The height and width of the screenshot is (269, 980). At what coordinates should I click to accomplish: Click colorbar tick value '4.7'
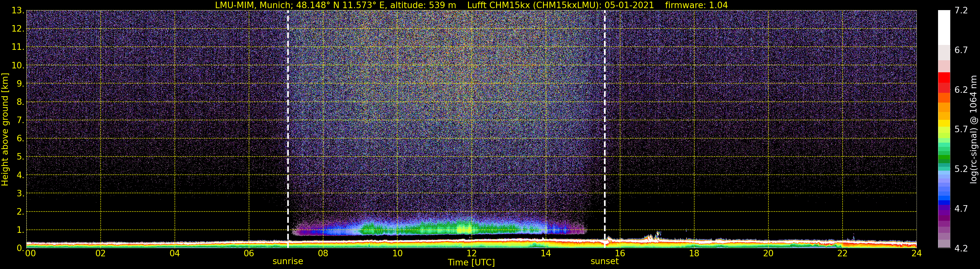[961, 209]
